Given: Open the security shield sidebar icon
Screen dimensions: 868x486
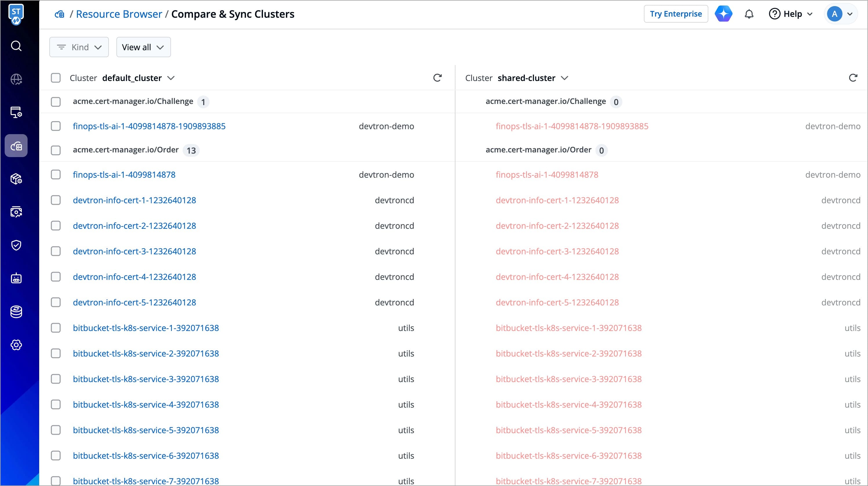Looking at the screenshot, I should (16, 245).
